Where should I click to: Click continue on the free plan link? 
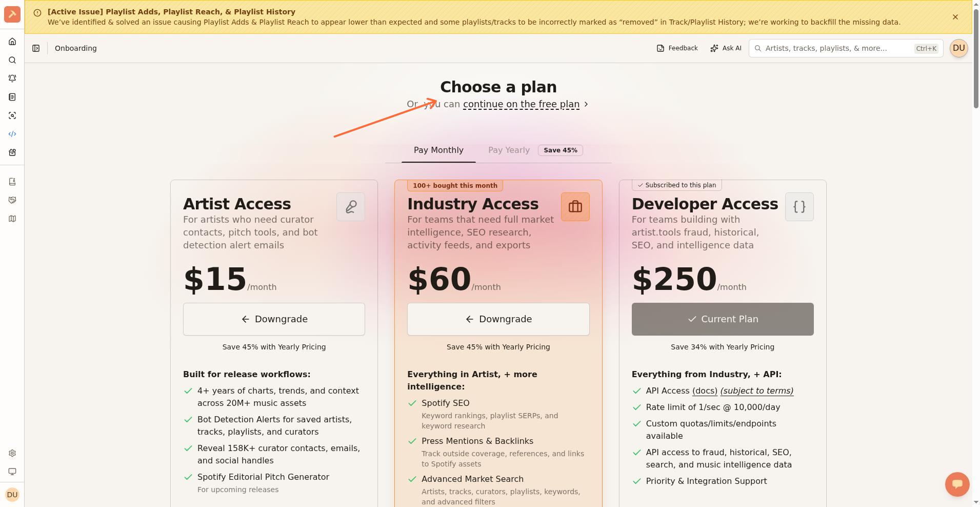click(x=521, y=104)
